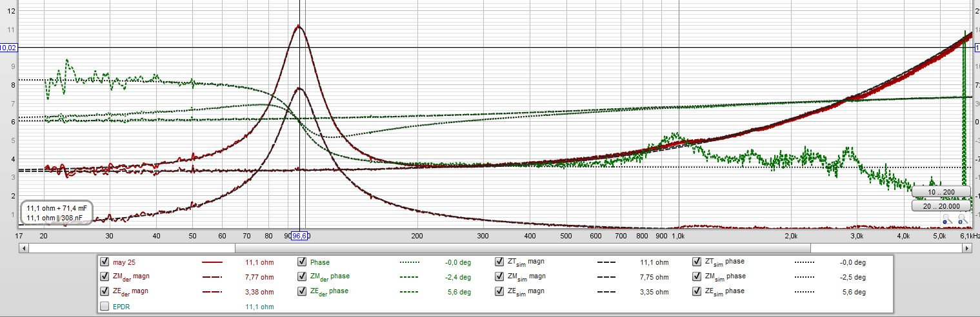The height and width of the screenshot is (317, 980).
Task: Set frequency range with the '10 .. 200' button
Action: 941,193
